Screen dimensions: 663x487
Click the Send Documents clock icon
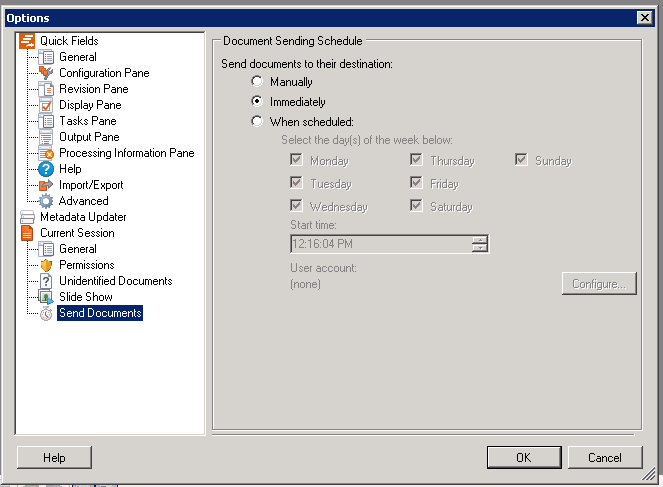[x=46, y=313]
